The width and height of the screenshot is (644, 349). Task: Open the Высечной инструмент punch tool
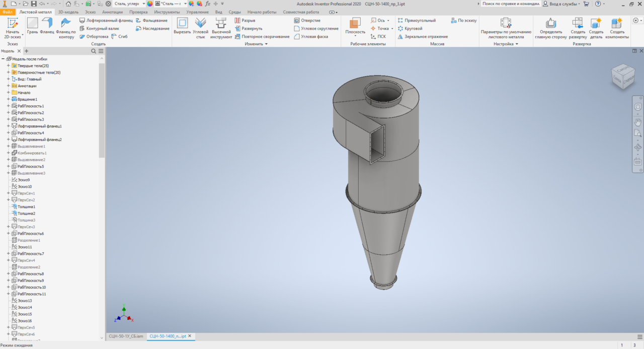coord(221,27)
